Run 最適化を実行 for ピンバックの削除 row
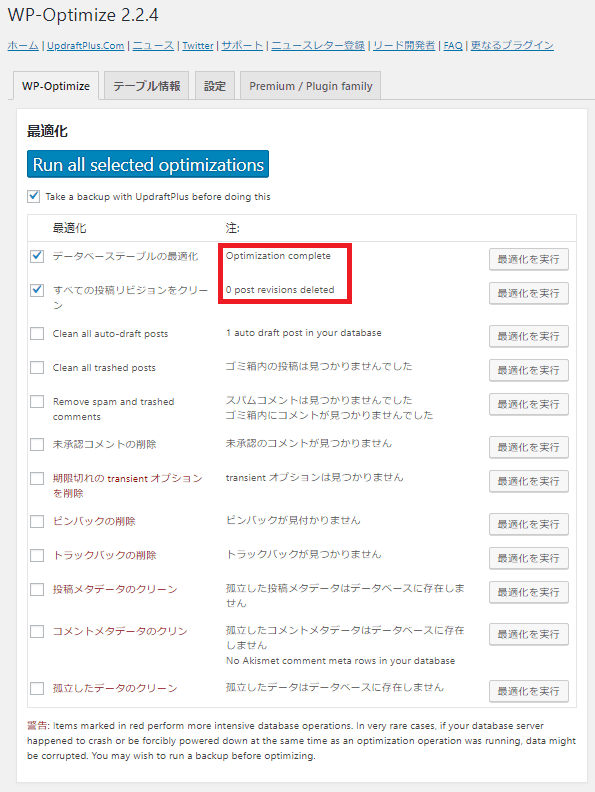Image resolution: width=595 pixels, height=792 pixels. (x=528, y=524)
